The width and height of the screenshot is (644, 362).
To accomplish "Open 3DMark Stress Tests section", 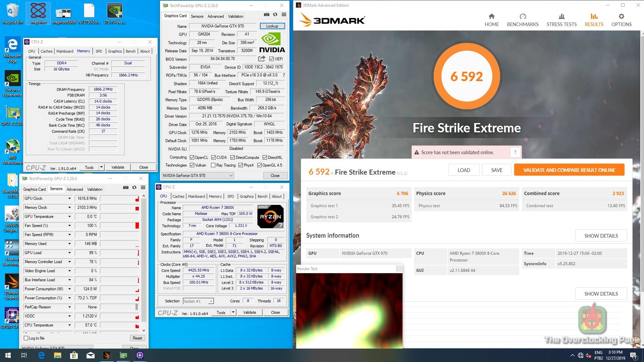I will [561, 20].
